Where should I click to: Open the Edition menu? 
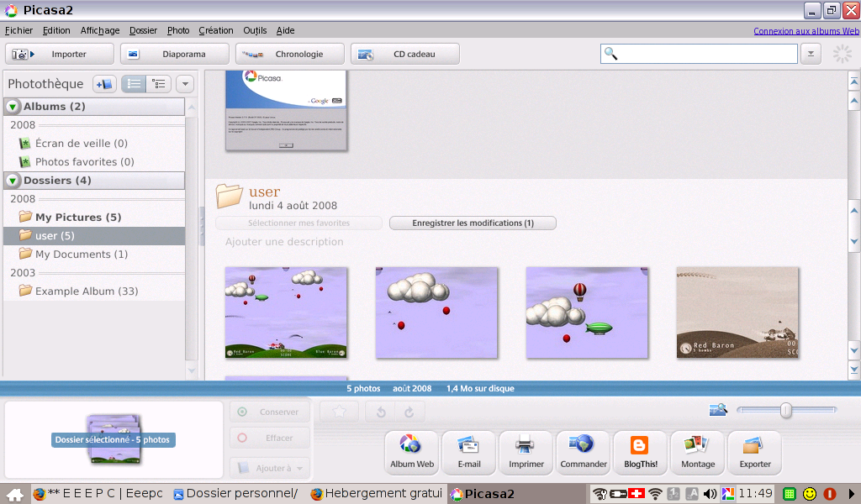pyautogui.click(x=56, y=31)
